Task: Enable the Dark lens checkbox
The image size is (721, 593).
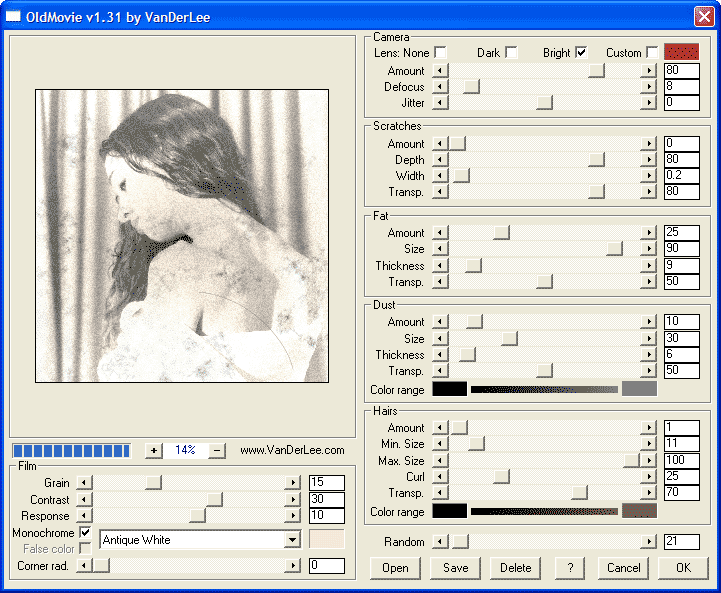Action: (511, 52)
